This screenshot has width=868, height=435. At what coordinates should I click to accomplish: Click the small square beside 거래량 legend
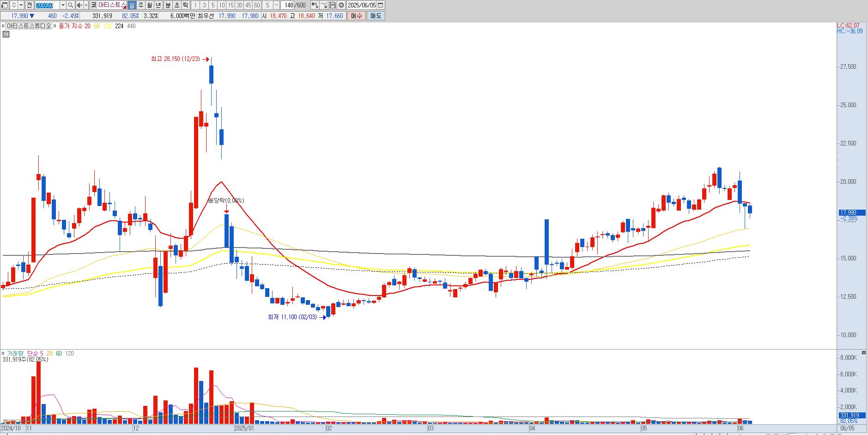[3, 353]
